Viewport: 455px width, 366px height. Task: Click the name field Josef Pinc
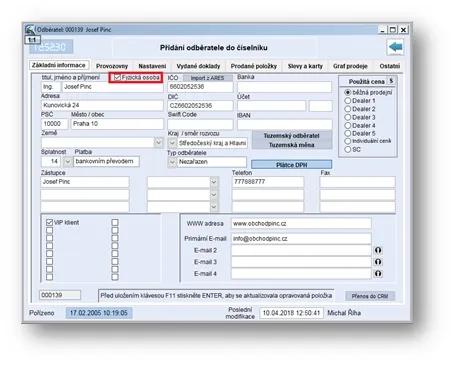[x=113, y=87]
